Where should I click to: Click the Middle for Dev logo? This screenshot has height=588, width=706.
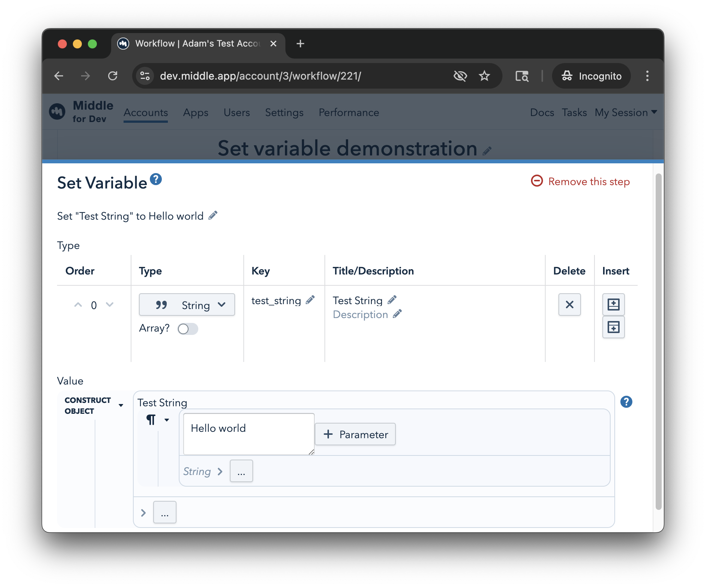coord(57,112)
